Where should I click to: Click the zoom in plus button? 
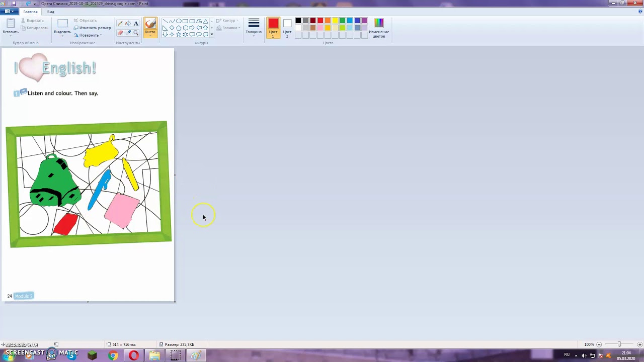tap(640, 344)
